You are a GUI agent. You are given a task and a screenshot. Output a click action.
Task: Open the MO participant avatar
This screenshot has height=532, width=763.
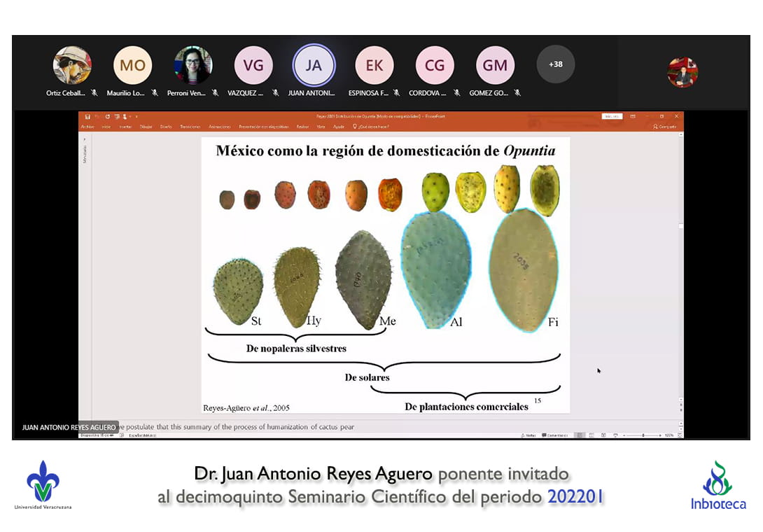(x=132, y=65)
